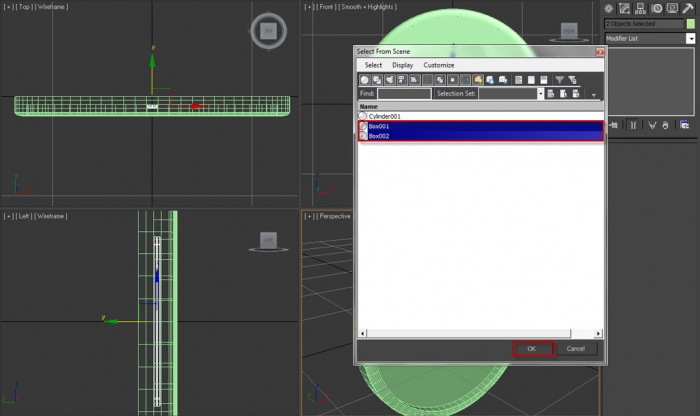Screen dimensions: 700x416
Task: Select Box001 in the object list
Action: (481, 126)
